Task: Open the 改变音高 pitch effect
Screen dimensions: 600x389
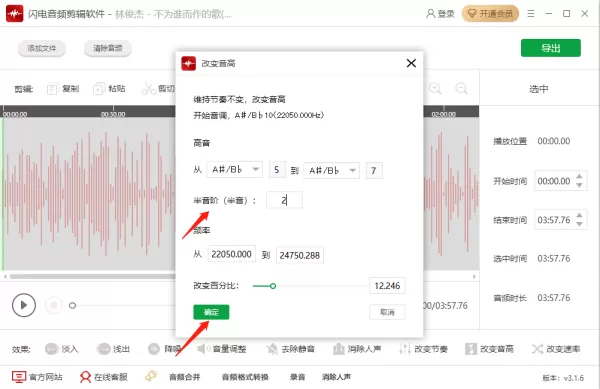Action: pyautogui.click(x=489, y=349)
